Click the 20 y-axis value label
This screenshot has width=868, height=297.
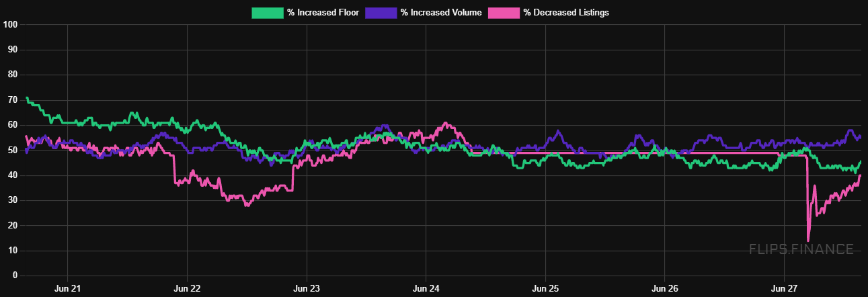(12, 226)
